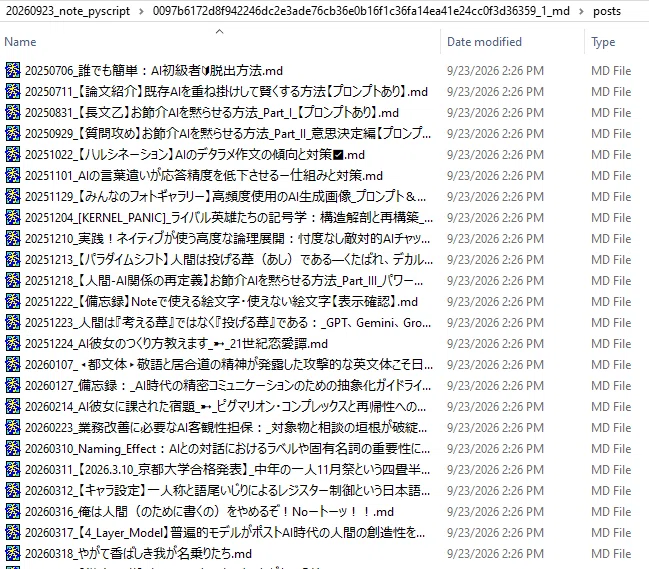
Task: Select file name 20251022_【ハルシネーション】AIのデタラメ作文
Action: 195,154
